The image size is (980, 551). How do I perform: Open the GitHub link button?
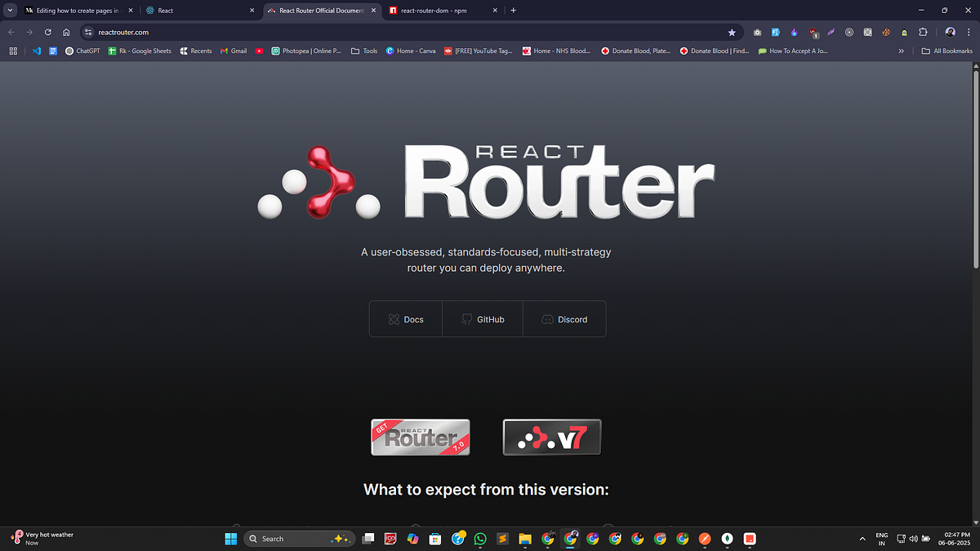coord(483,319)
